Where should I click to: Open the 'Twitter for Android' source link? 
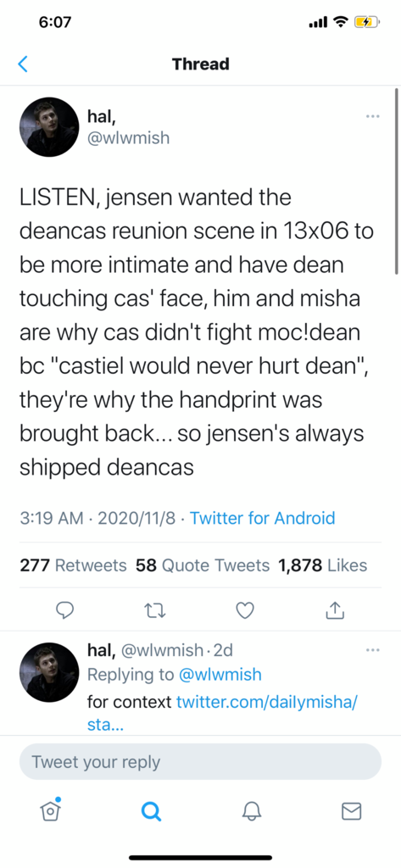(263, 518)
